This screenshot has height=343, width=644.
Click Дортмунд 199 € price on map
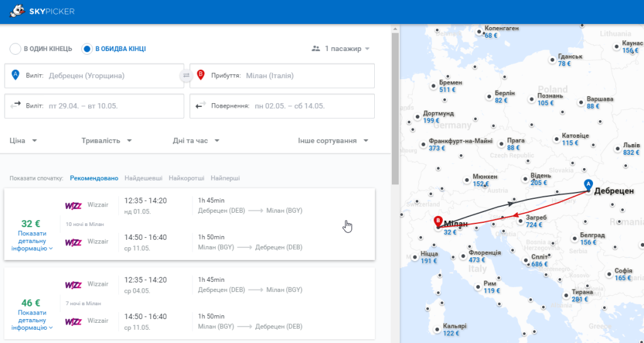(431, 121)
